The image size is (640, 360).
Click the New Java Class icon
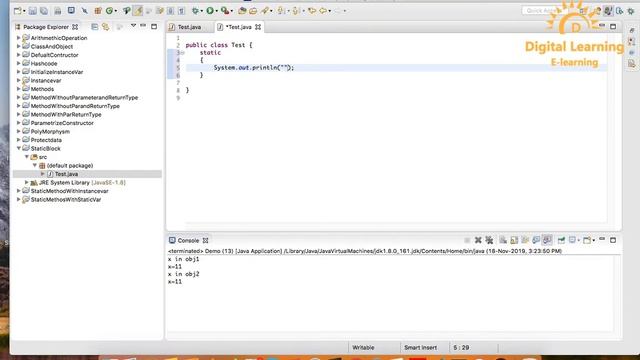(x=109, y=11)
